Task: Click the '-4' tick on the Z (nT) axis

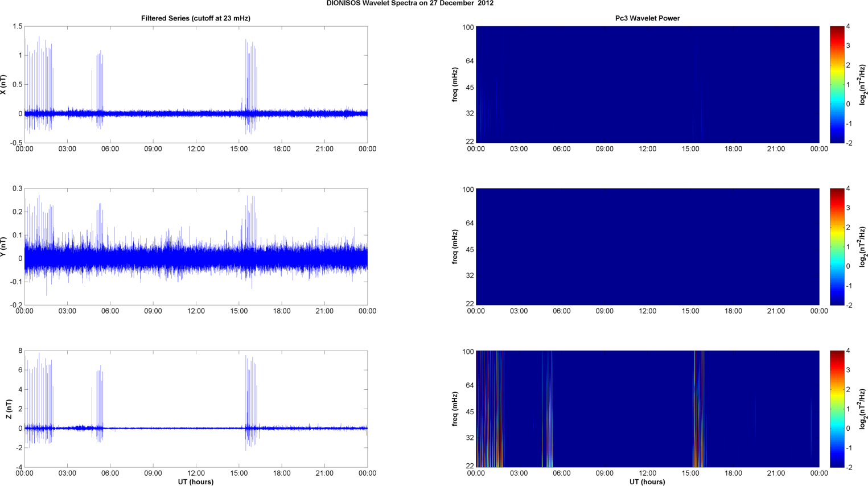Action: 19,467
